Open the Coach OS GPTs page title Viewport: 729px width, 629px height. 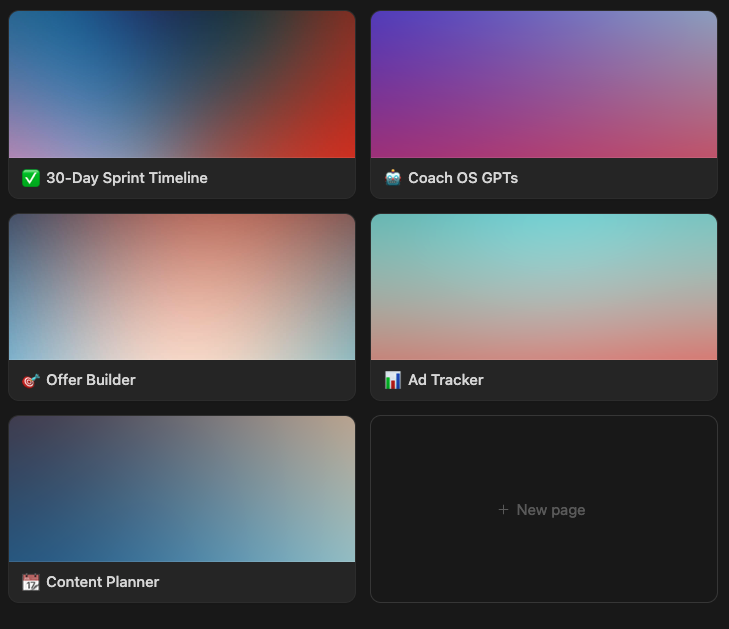point(463,178)
